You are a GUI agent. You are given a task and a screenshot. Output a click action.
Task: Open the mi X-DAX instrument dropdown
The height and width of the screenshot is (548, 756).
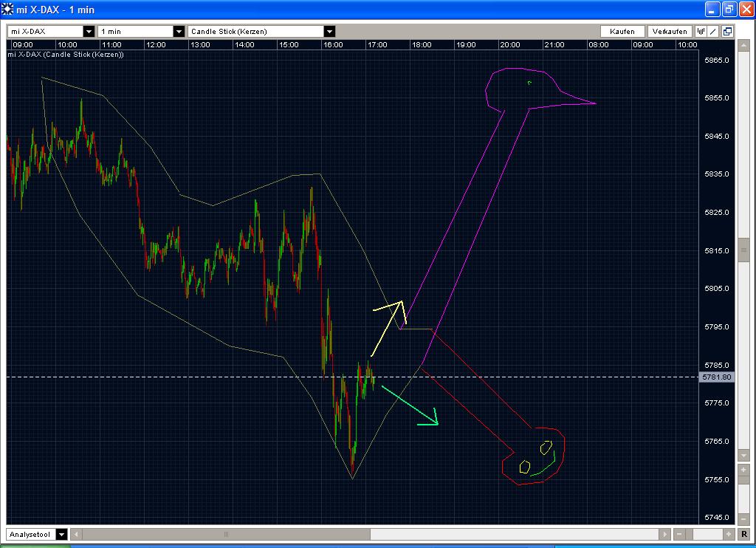click(89, 32)
